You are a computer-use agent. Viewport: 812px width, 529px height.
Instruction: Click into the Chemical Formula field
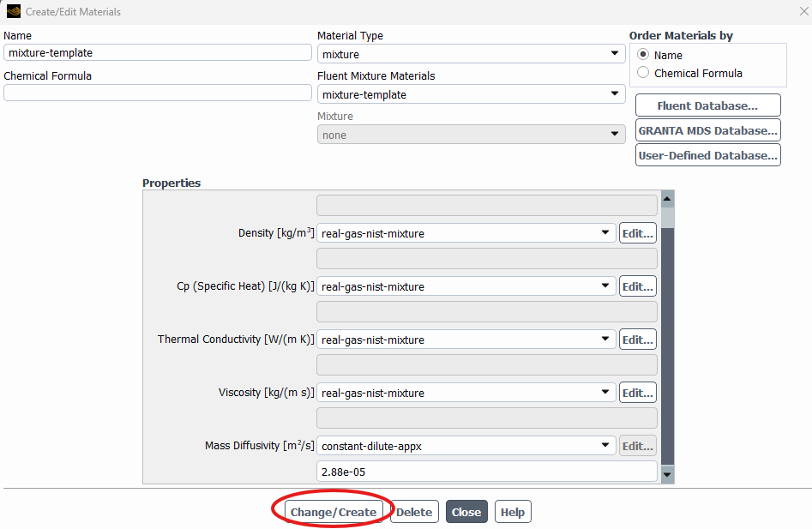[158, 93]
